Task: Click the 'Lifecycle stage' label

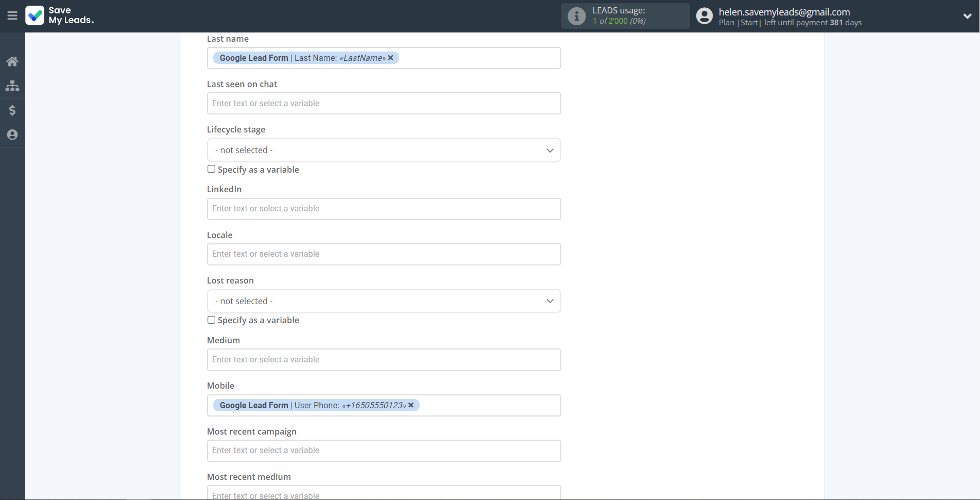Action: tap(236, 129)
